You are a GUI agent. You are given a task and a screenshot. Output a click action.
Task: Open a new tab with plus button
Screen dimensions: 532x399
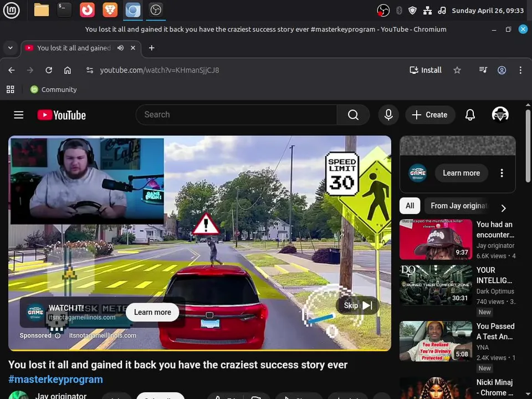[x=152, y=48]
